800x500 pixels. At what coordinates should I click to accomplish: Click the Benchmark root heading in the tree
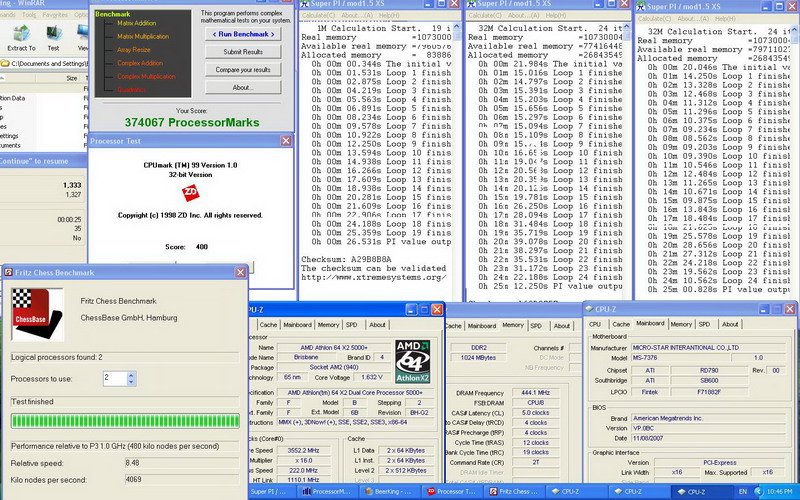click(x=113, y=14)
